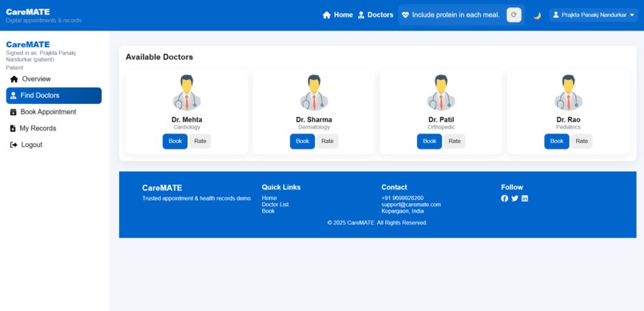Click the Logout arrow icon in sidebar
Viewport: 644px width, 311px height.
(x=14, y=145)
